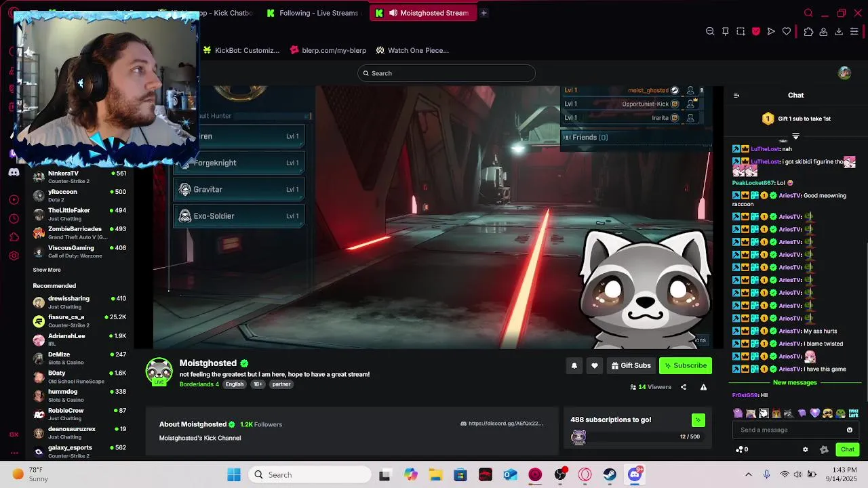
Task: Toggle the follow heart for Moistghosted
Action: [595, 365]
